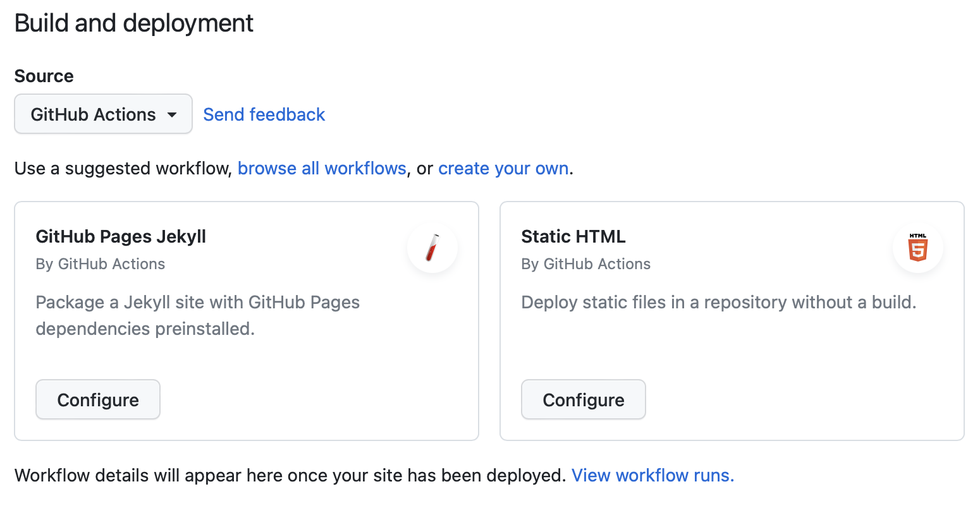
Task: Open the browse all workflows link
Action: [322, 168]
